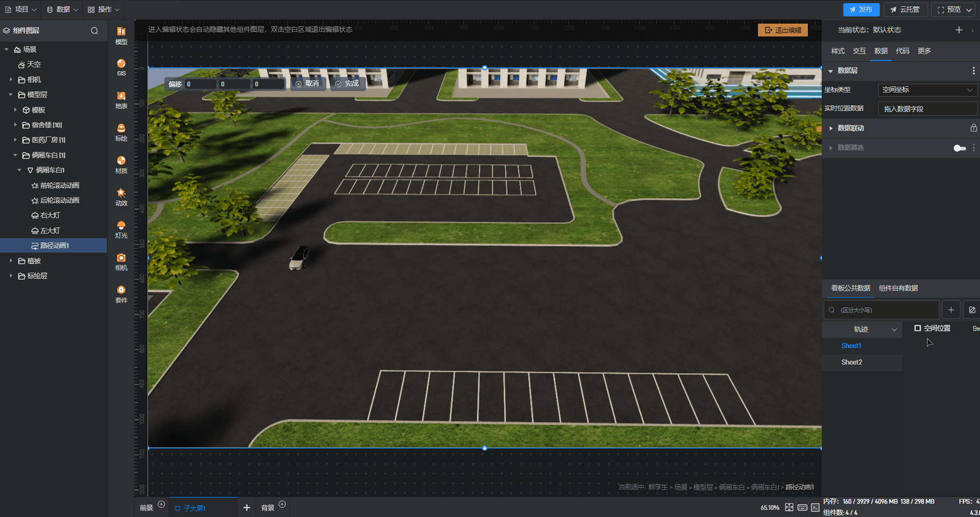Click the 完成 button in offset bar

coord(347,84)
